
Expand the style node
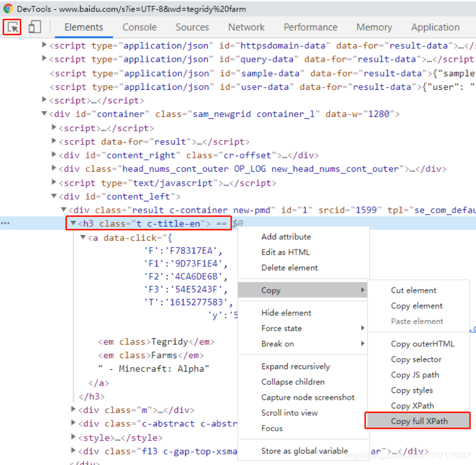pyautogui.click(x=73, y=437)
